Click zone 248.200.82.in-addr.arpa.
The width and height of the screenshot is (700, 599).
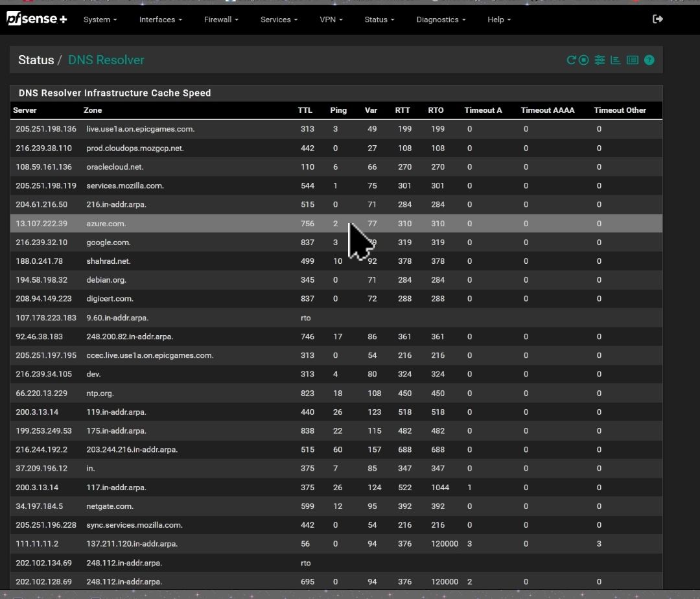coord(130,336)
